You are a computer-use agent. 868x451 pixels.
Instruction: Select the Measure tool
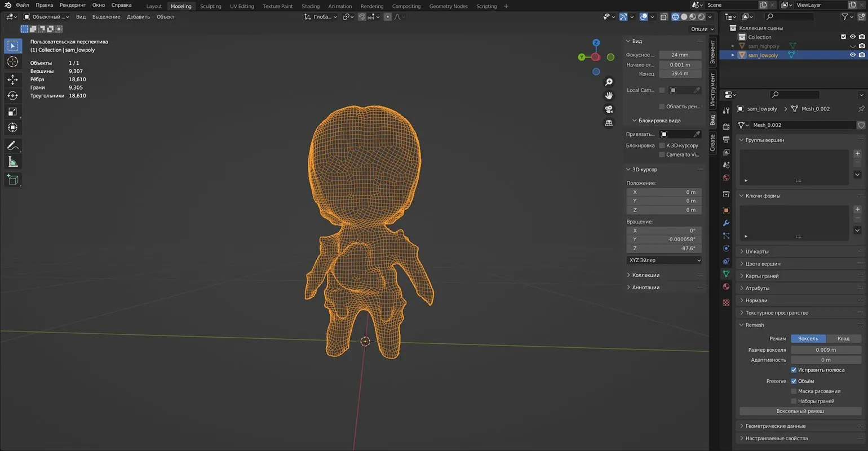(x=12, y=162)
